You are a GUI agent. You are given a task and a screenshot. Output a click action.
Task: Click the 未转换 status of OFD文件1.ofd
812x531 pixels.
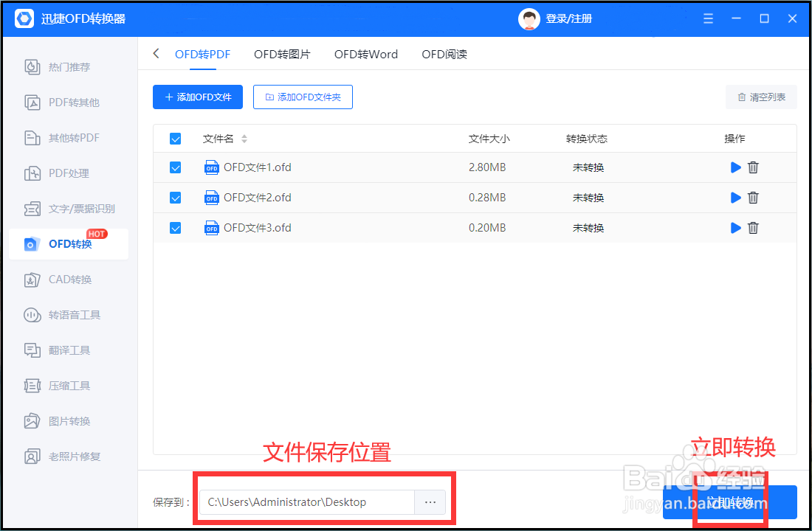click(588, 167)
